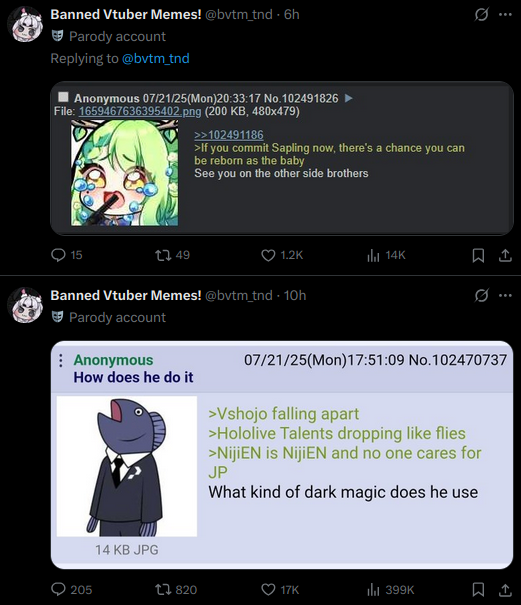The image size is (521, 605).
Task: Like the first tweet with 1.2K likes
Action: coord(282,255)
